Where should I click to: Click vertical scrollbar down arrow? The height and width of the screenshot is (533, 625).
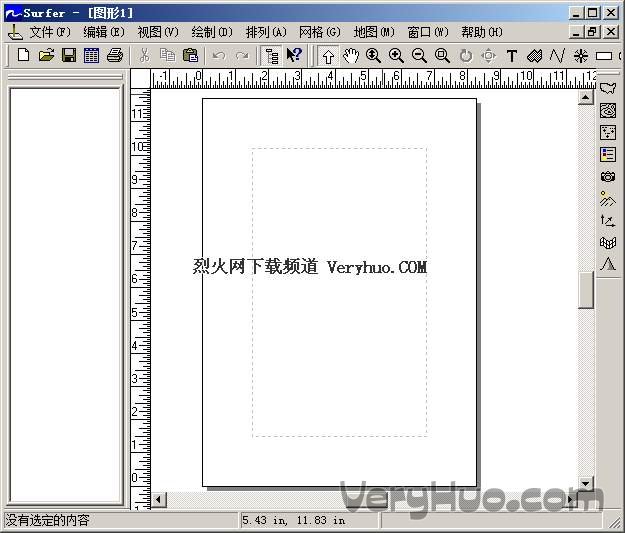point(586,484)
